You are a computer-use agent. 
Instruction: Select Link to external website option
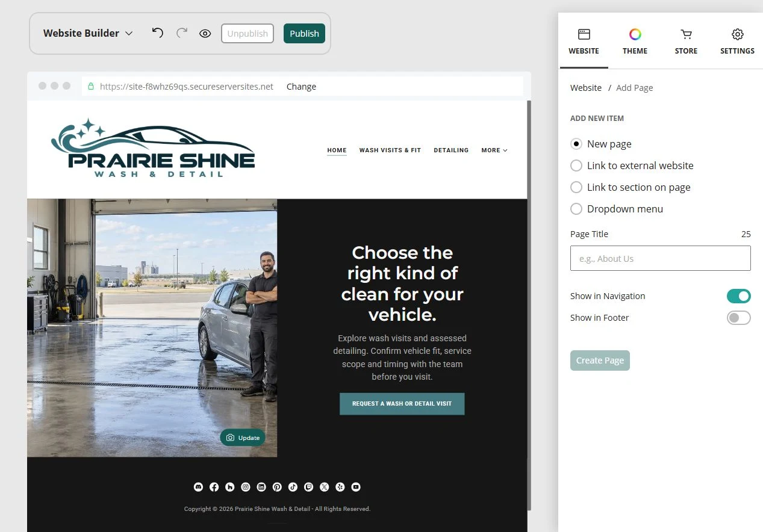(x=576, y=165)
